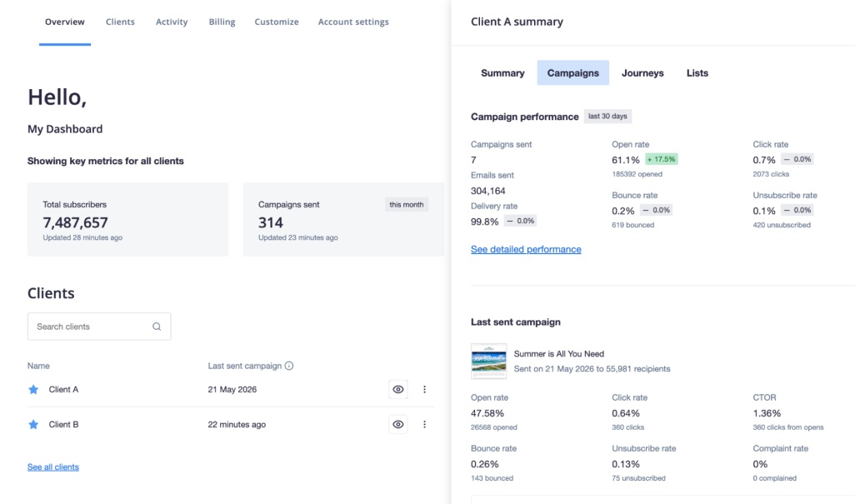
Task: Click the 99.8% delivery rate value
Action: (x=485, y=222)
